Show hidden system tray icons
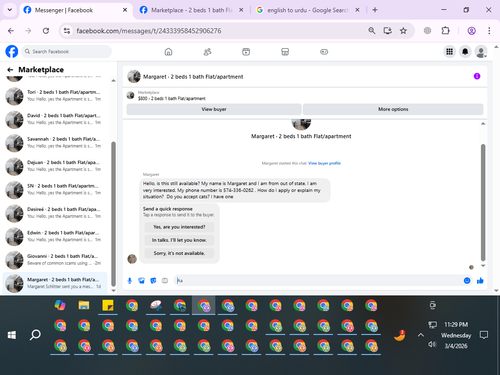The height and width of the screenshot is (375, 500). coord(421,335)
